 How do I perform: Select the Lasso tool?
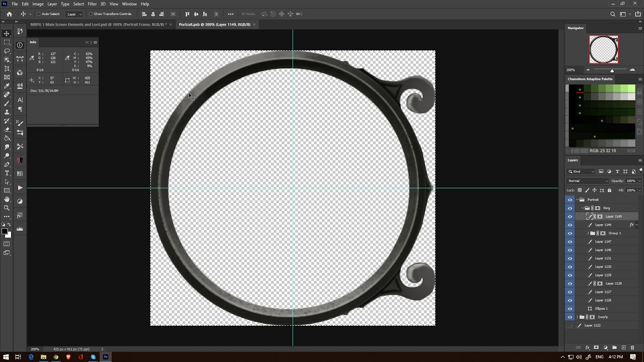point(7,51)
